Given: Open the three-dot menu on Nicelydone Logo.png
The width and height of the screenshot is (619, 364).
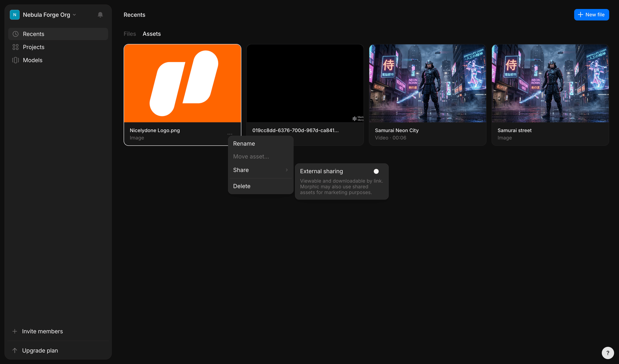Looking at the screenshot, I should [x=230, y=134].
